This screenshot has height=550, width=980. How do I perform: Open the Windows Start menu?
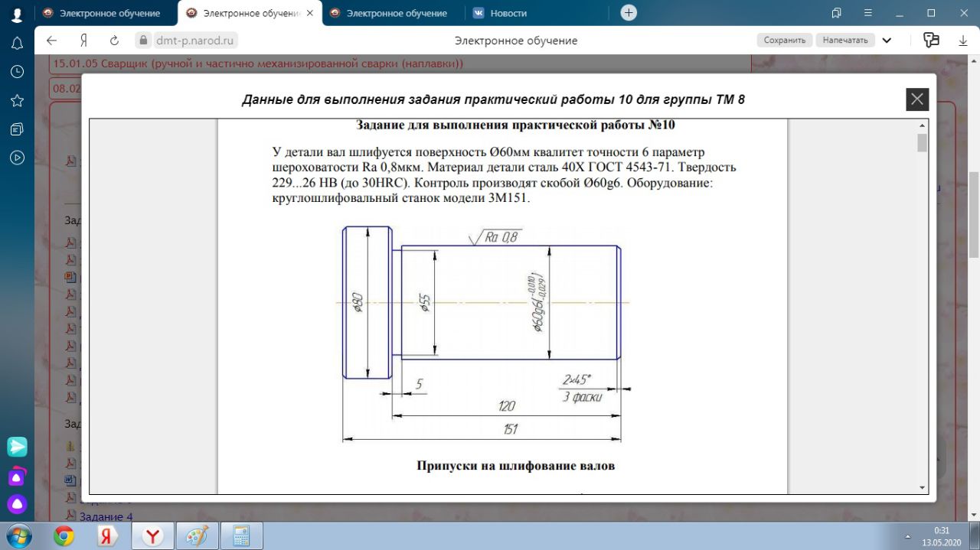(x=18, y=535)
